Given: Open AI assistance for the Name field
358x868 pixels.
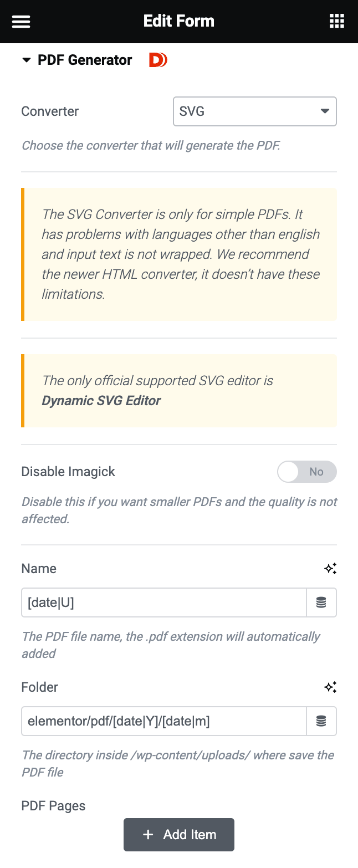Looking at the screenshot, I should click(x=330, y=568).
